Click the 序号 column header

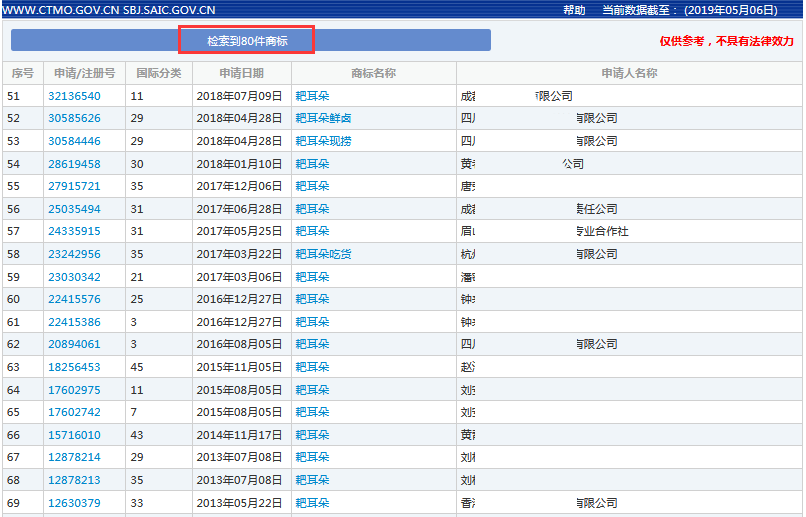coord(23,73)
